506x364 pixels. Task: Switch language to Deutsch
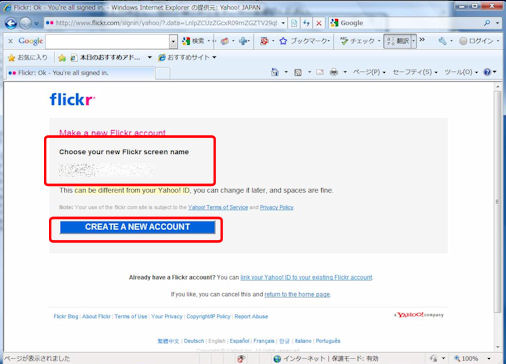[194, 341]
